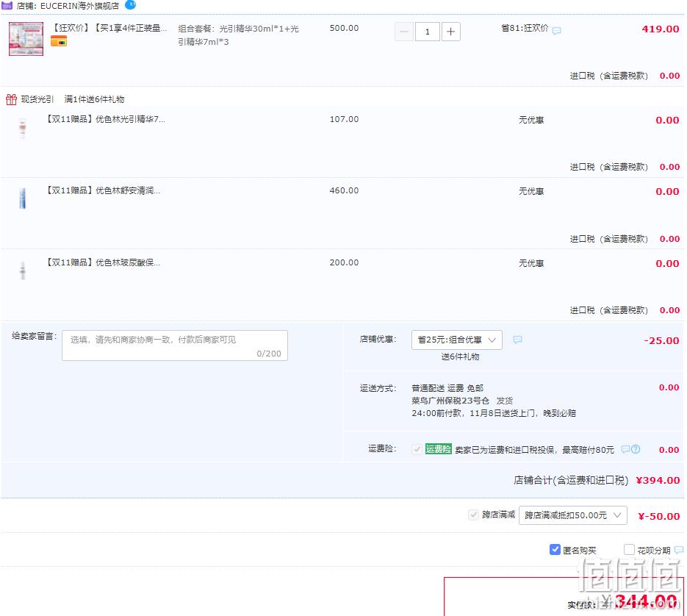Expand the 跨店满减抵扣50.00元 dropdown
Image resolution: width=687 pixels, height=616 pixels.
pos(572,515)
